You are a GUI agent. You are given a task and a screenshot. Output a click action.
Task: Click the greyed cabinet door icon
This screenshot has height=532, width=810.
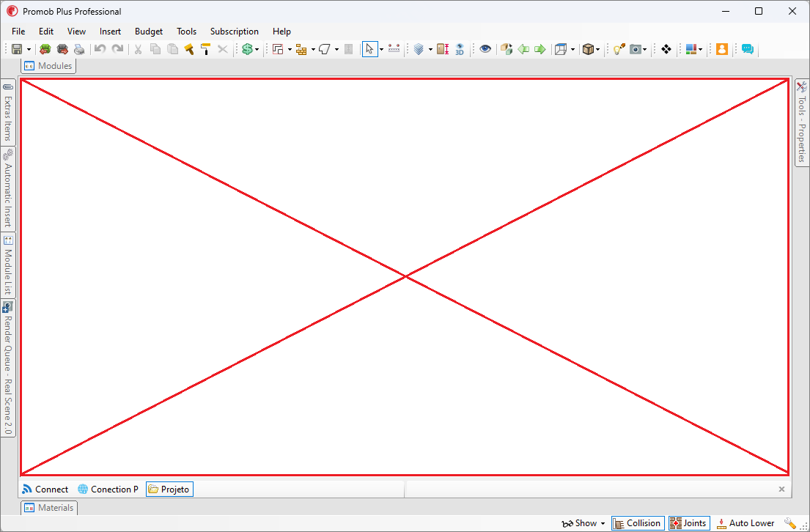tap(349, 49)
